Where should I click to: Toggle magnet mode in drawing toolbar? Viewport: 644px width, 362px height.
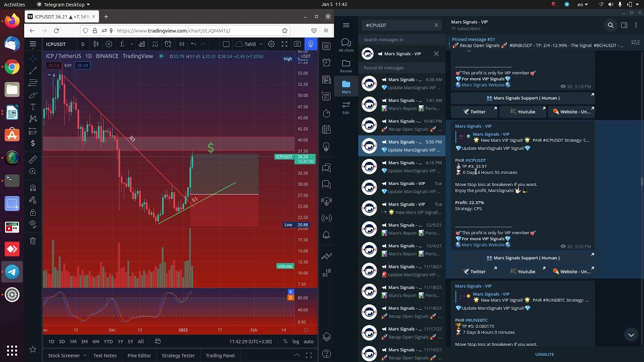click(33, 188)
